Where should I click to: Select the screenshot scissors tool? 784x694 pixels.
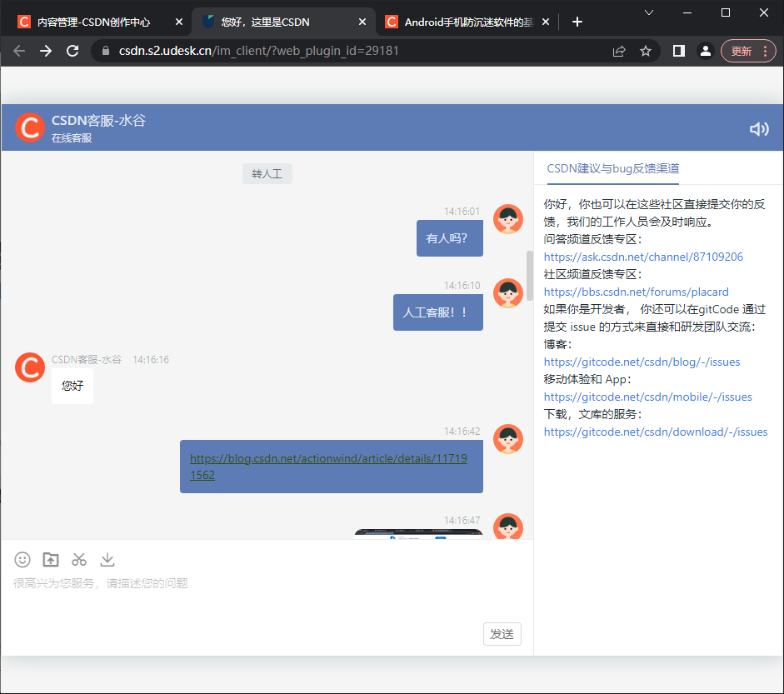click(x=79, y=560)
